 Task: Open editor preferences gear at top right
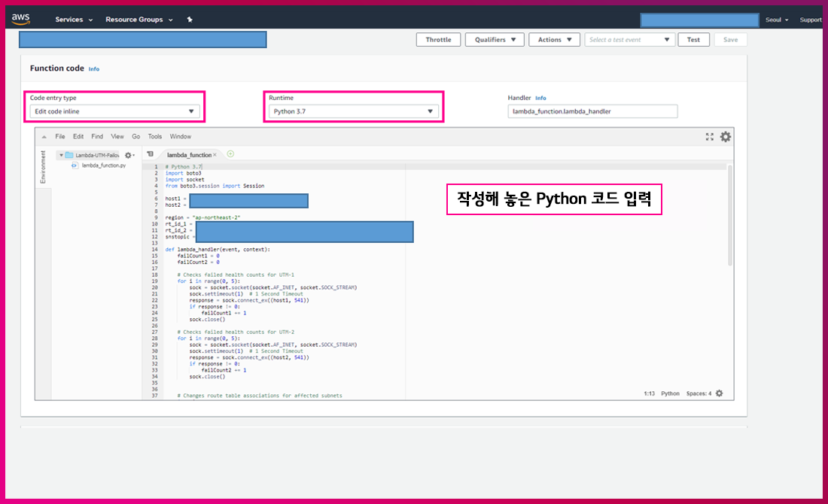coord(726,136)
